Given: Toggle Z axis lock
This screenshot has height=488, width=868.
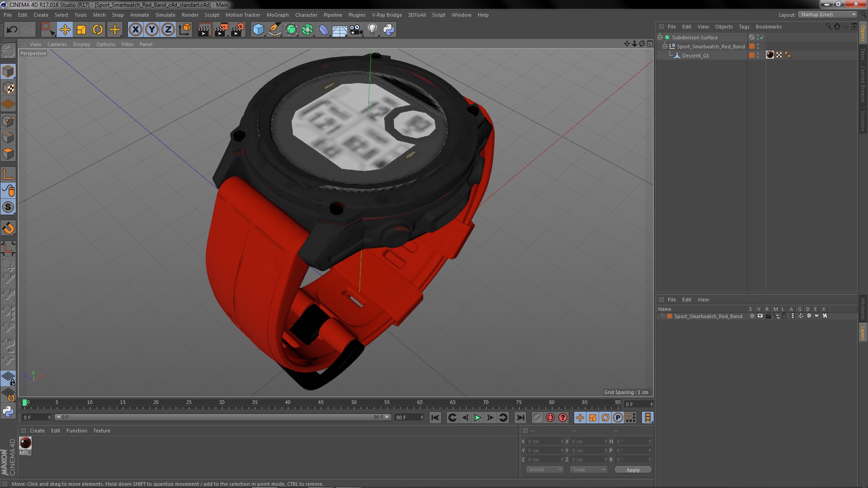Looking at the screenshot, I should [x=168, y=30].
